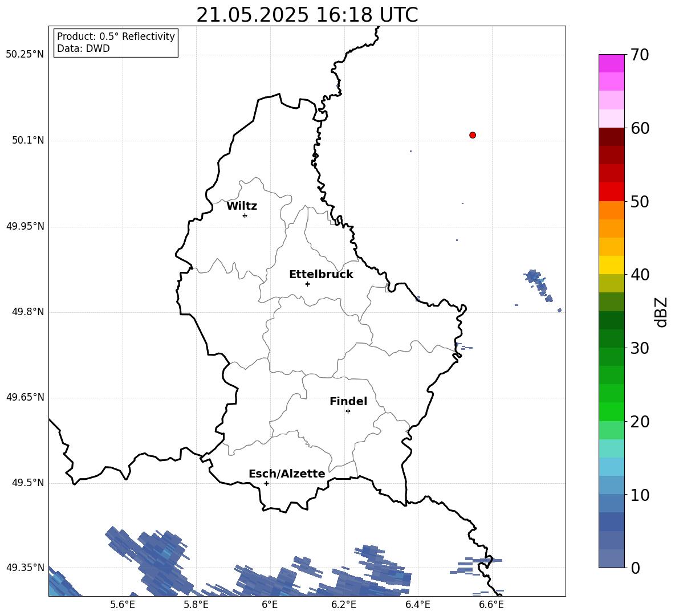Click the Data: DWD text
675x616 pixels.
(x=83, y=48)
